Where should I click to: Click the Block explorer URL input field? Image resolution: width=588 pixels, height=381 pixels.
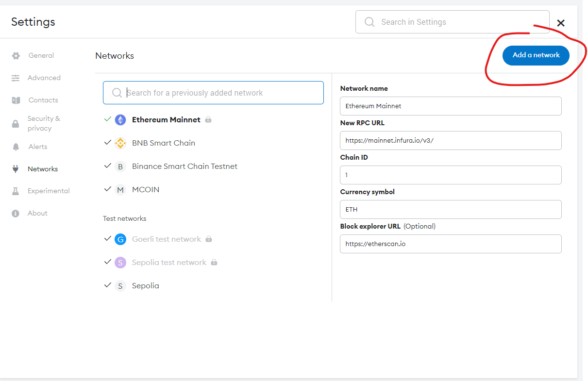click(451, 244)
